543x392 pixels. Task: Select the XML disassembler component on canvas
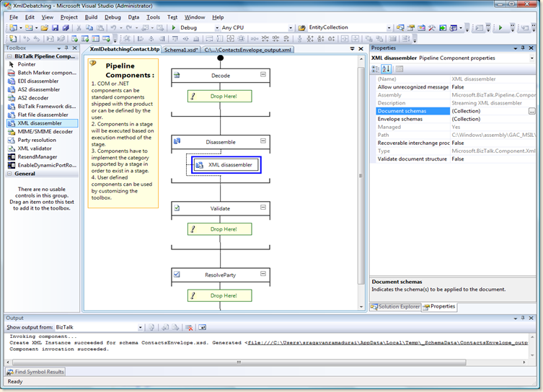pyautogui.click(x=226, y=165)
